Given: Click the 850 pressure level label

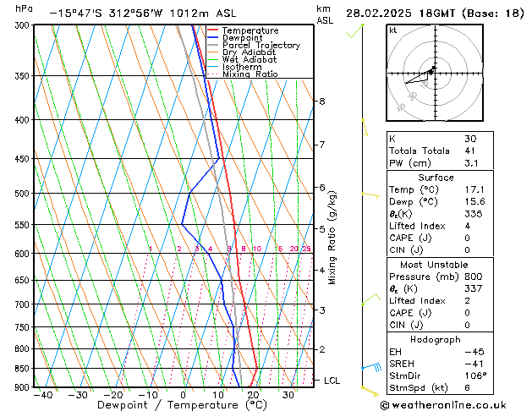Looking at the screenshot, I should point(24,368).
